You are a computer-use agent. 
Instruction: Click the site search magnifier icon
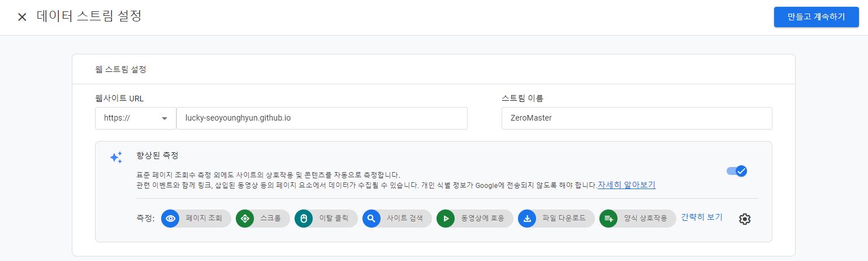[372, 219]
